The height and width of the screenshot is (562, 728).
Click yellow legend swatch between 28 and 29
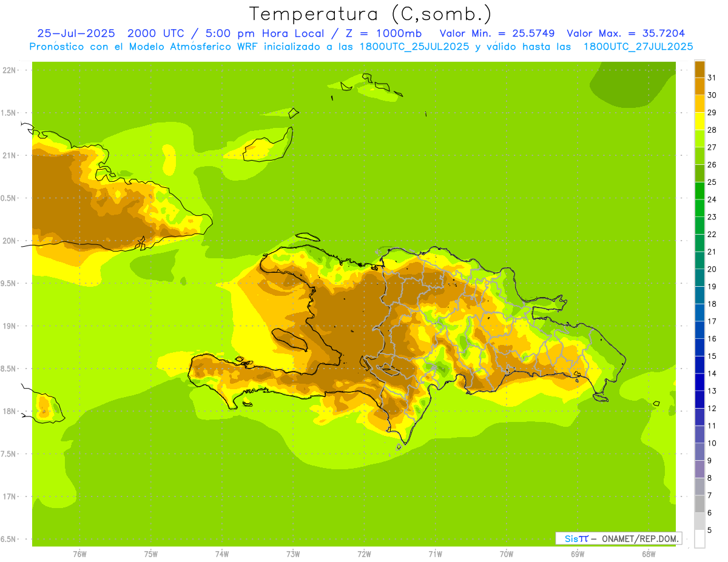[699, 121]
